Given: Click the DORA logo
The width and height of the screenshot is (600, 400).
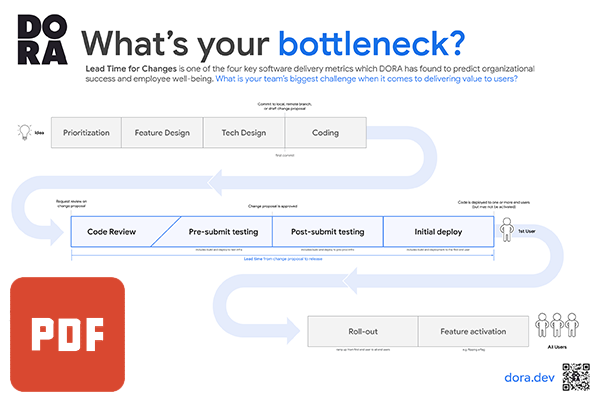Looking at the screenshot, I should point(38,40).
